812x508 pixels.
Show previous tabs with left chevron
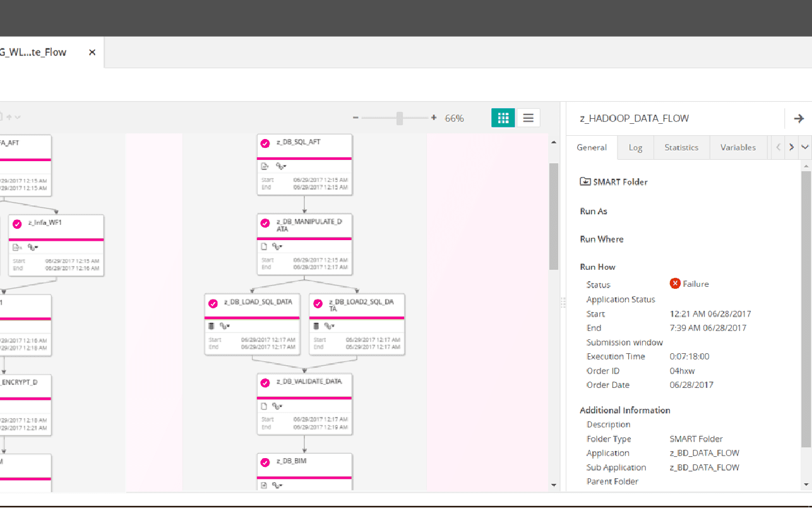pyautogui.click(x=778, y=147)
